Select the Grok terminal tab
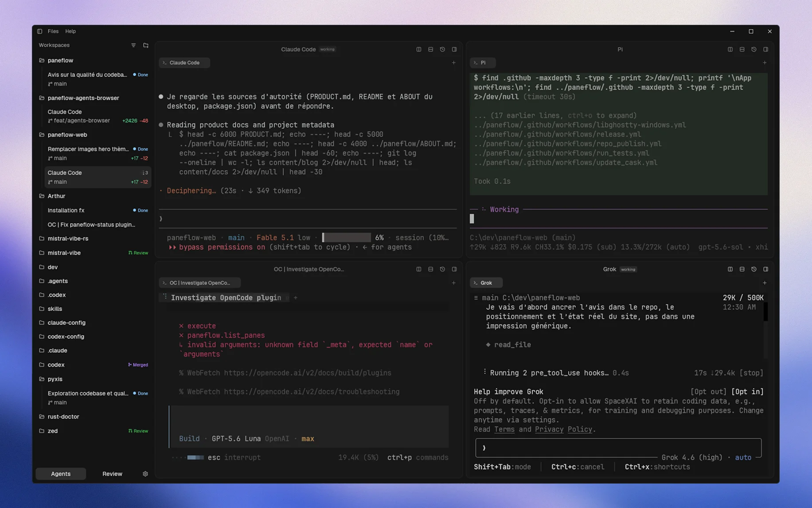The image size is (812, 508). [x=486, y=283]
